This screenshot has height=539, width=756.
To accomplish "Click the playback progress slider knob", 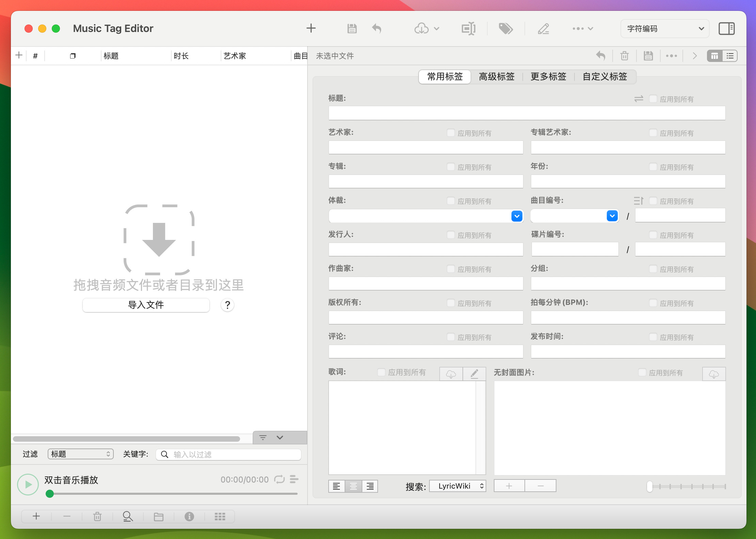I will [x=50, y=494].
